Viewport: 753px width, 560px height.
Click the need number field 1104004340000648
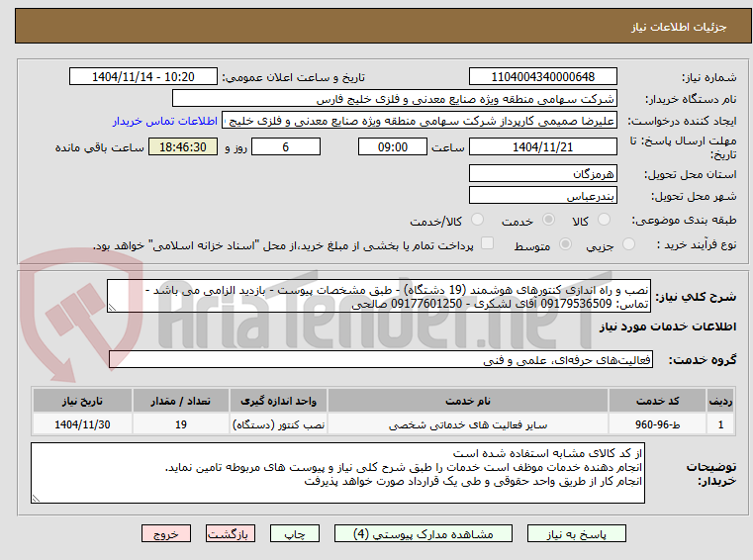[542, 76]
